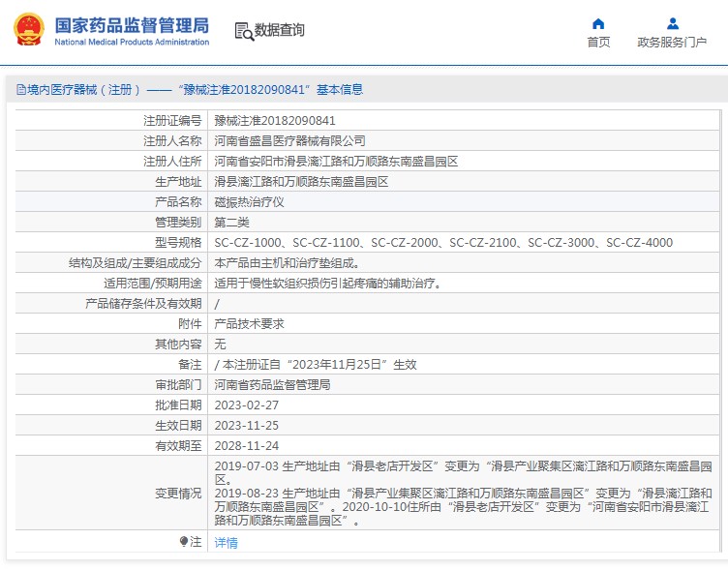
Task: Click the 国家药品监督管理局 site title
Action: pos(131,23)
